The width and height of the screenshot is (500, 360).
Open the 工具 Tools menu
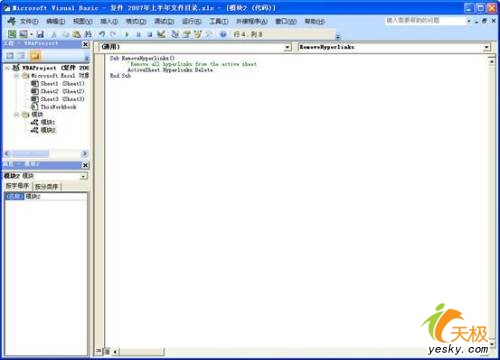tap(219, 21)
